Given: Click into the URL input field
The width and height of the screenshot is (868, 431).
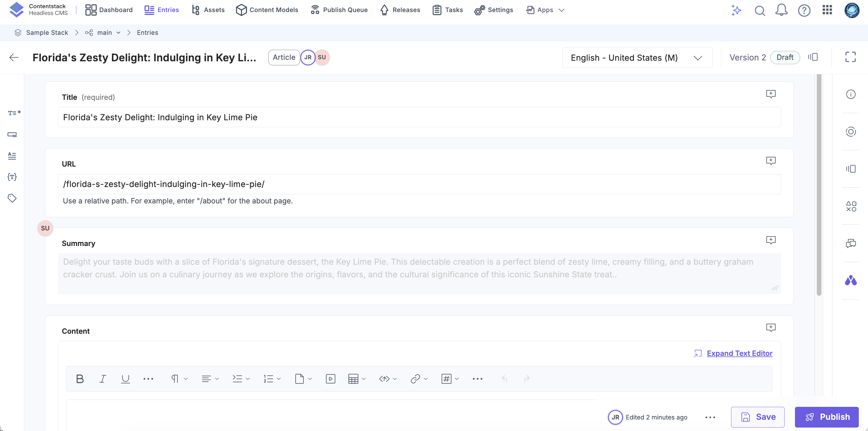Looking at the screenshot, I should [419, 184].
